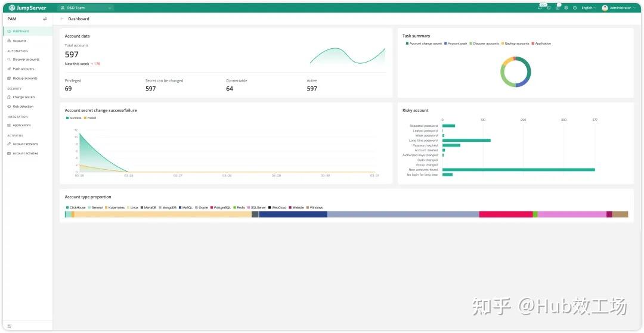This screenshot has height=333, width=644.
Task: Open Risk detection page from sidebar
Action: tap(23, 107)
